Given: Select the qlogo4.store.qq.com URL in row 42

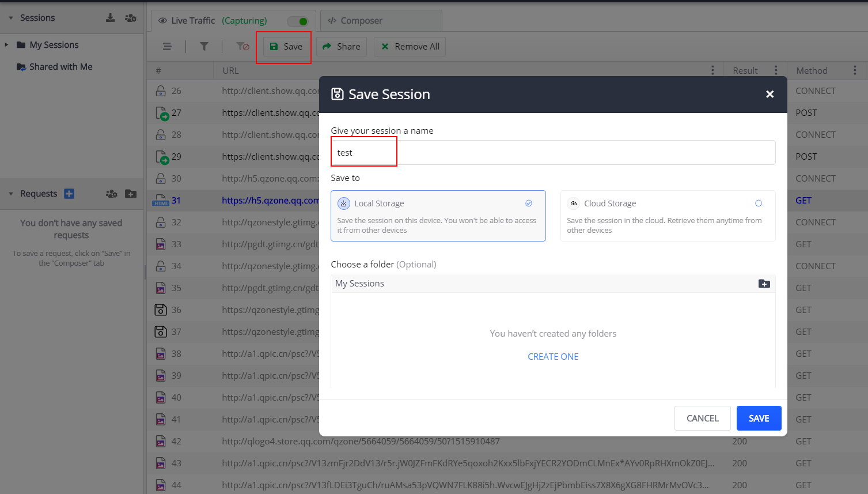Looking at the screenshot, I should tap(361, 442).
